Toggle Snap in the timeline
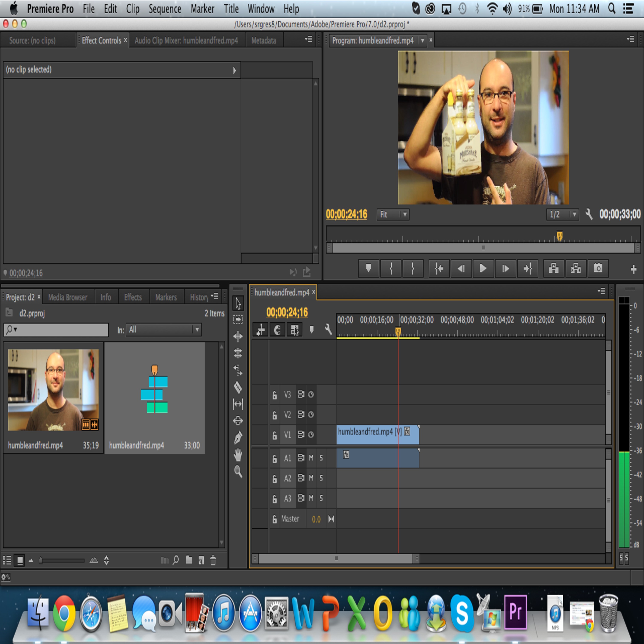 pos(277,330)
